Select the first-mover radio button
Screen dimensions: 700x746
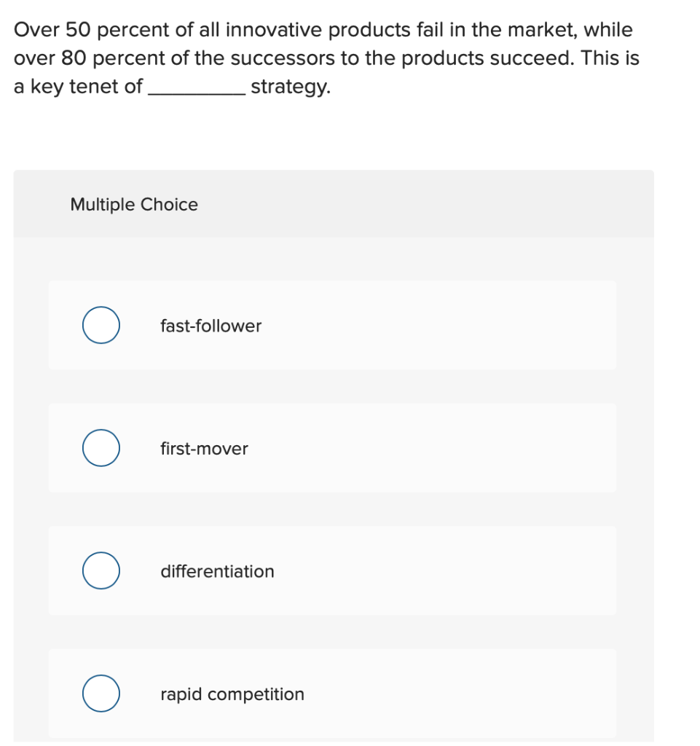pos(101,448)
